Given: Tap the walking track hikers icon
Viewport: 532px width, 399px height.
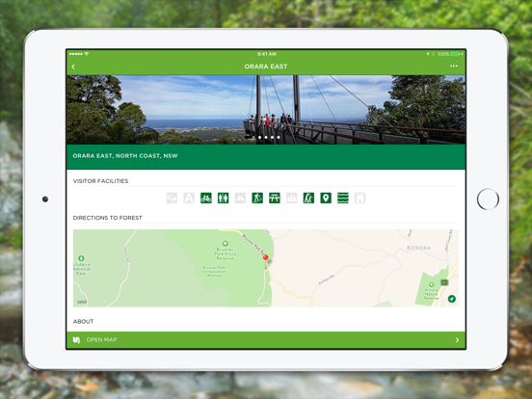Looking at the screenshot, I should coord(308,198).
